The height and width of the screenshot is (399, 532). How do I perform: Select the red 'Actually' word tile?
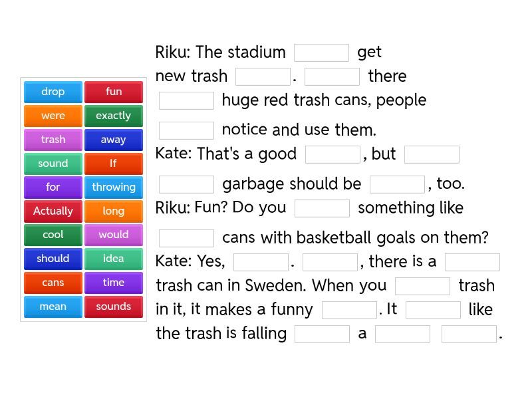pos(53,211)
